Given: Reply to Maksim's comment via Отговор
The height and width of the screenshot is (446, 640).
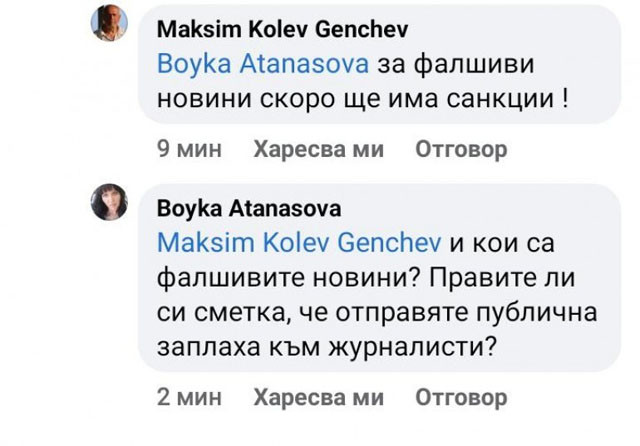Looking at the screenshot, I should pyautogui.click(x=461, y=150).
